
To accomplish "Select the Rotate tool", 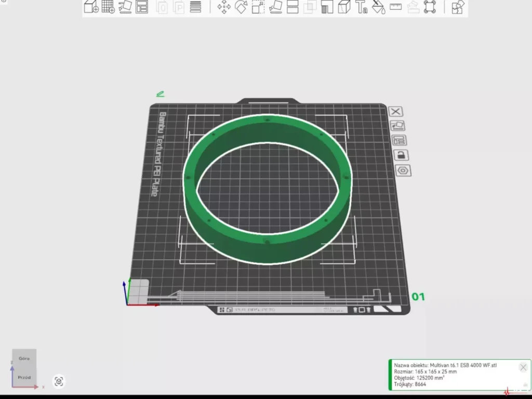I will (x=241, y=7).
